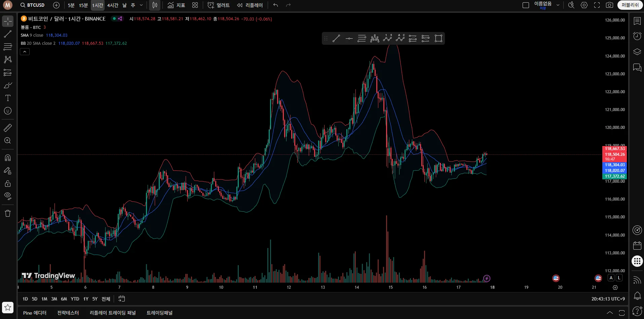
Task: Open the candlestick chart type selector
Action: click(x=155, y=5)
